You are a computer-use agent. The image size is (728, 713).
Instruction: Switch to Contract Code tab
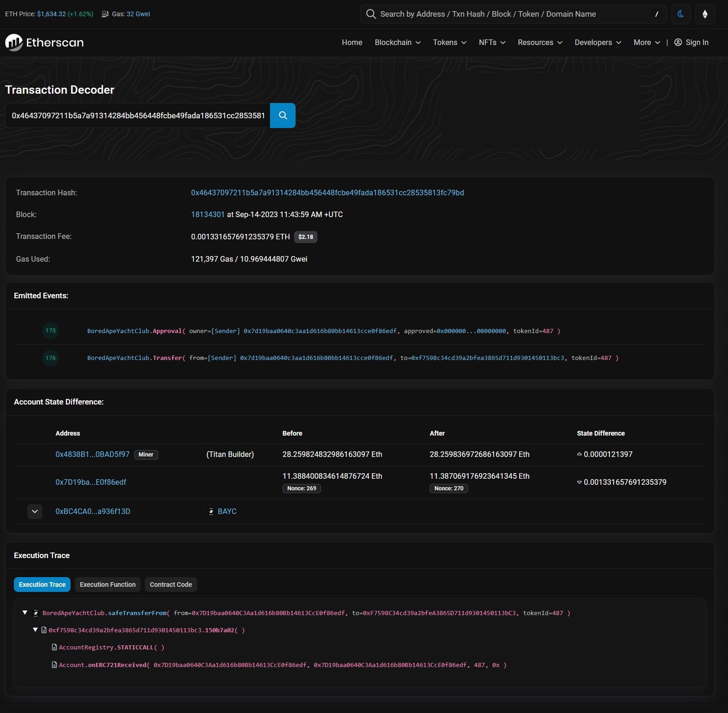171,585
